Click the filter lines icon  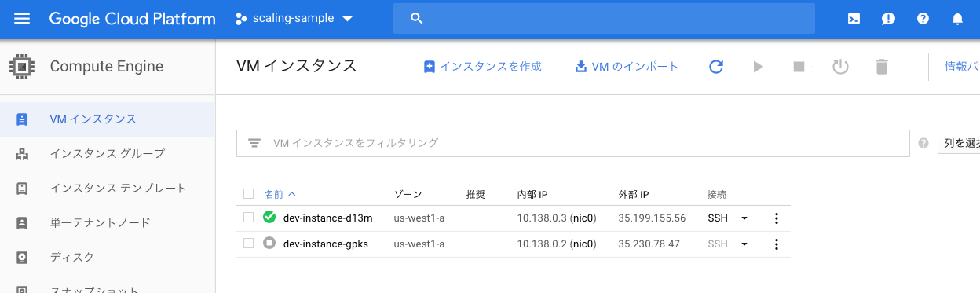pos(254,143)
